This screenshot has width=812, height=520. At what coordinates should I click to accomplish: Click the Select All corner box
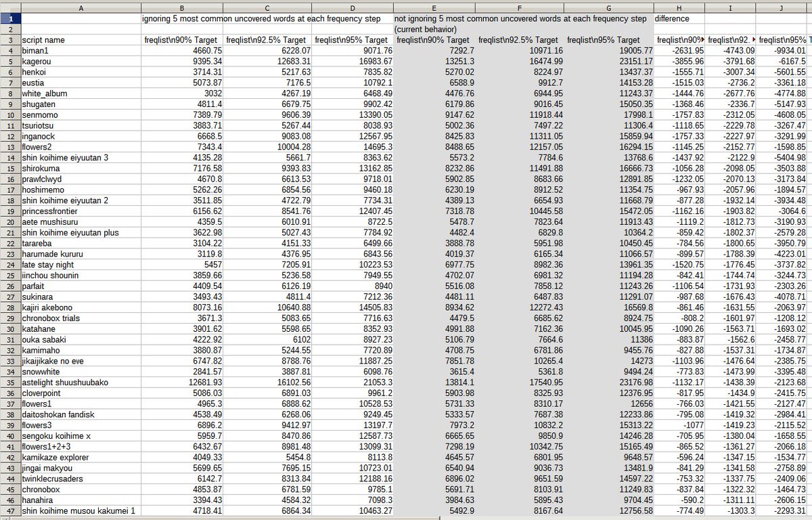10,8
